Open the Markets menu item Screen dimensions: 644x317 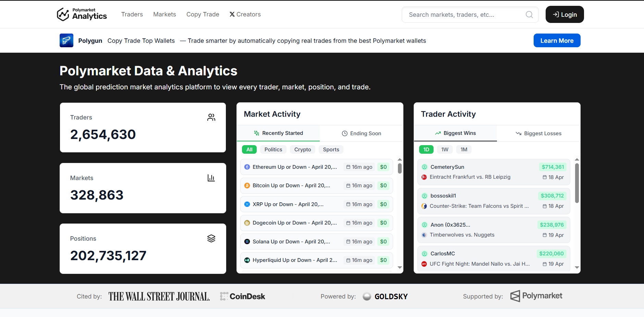165,14
